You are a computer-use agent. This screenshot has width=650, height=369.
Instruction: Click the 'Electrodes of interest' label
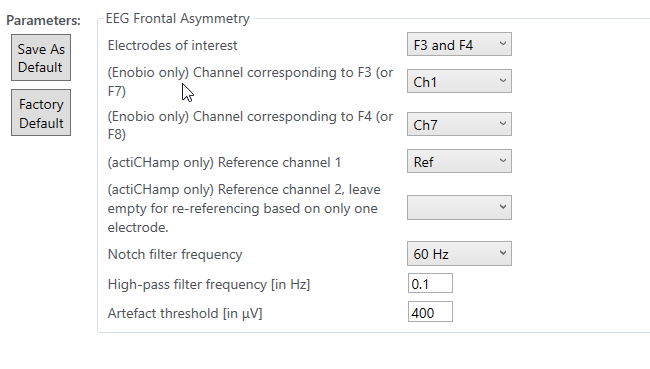click(172, 45)
